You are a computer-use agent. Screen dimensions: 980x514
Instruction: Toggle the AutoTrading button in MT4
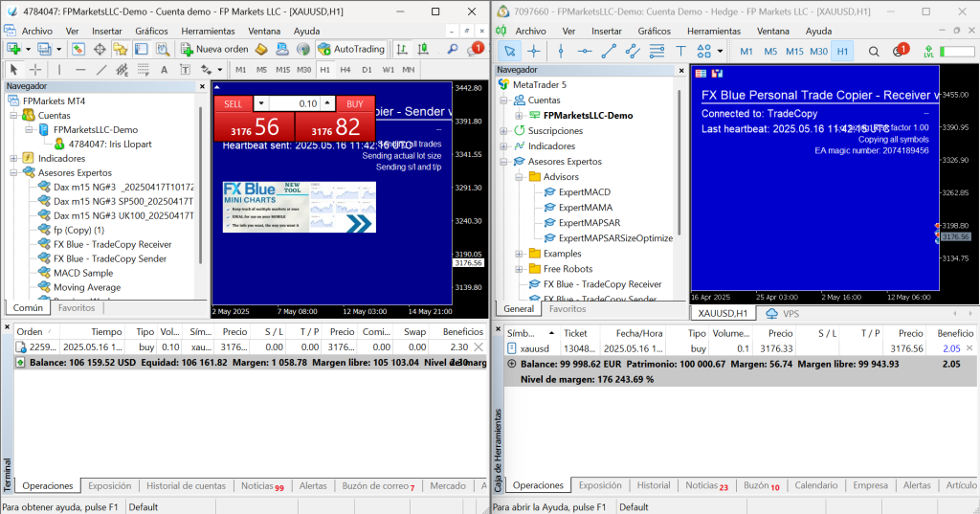point(351,49)
